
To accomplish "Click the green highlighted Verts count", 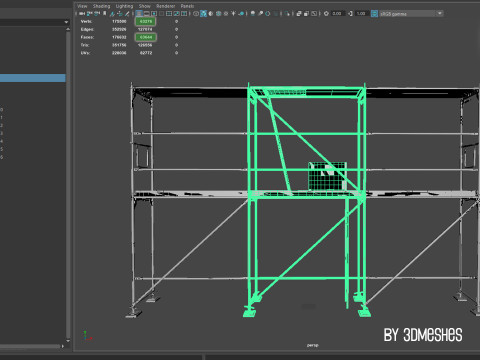I will pos(146,21).
